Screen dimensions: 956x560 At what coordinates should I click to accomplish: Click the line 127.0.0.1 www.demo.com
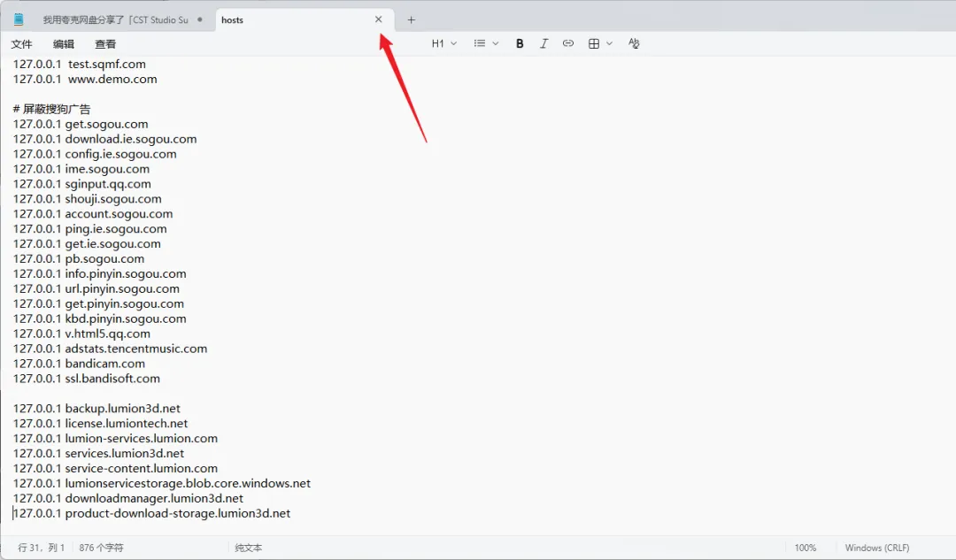tap(85, 80)
